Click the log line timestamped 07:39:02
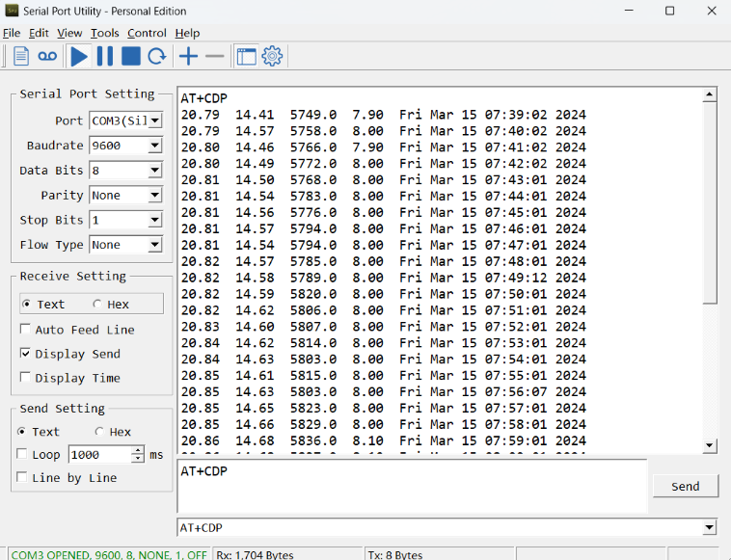Screen dimensions: 731x560 click(x=383, y=115)
